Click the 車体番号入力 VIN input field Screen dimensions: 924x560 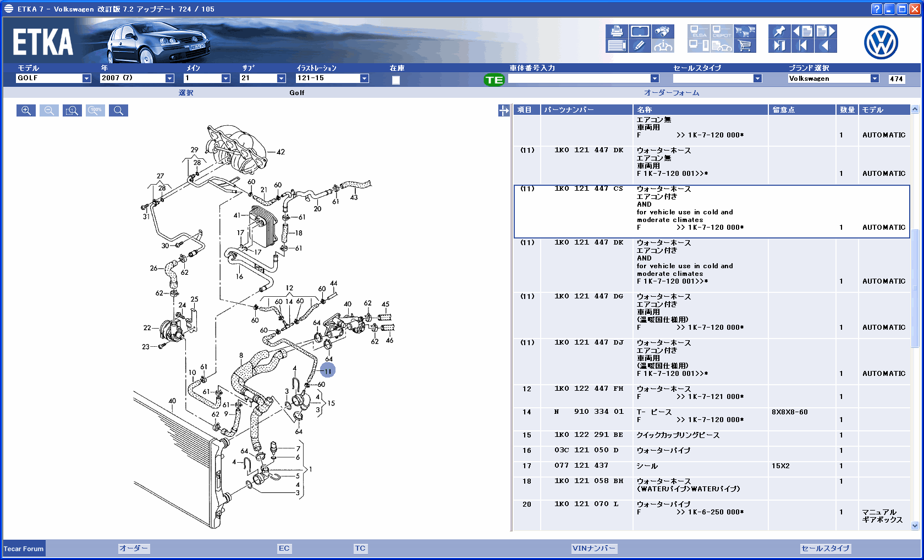[x=579, y=79]
